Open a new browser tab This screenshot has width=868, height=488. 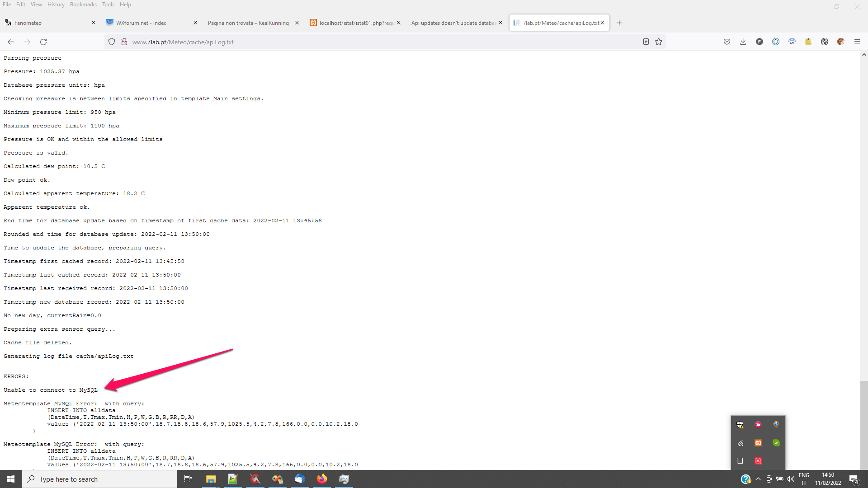pos(619,23)
